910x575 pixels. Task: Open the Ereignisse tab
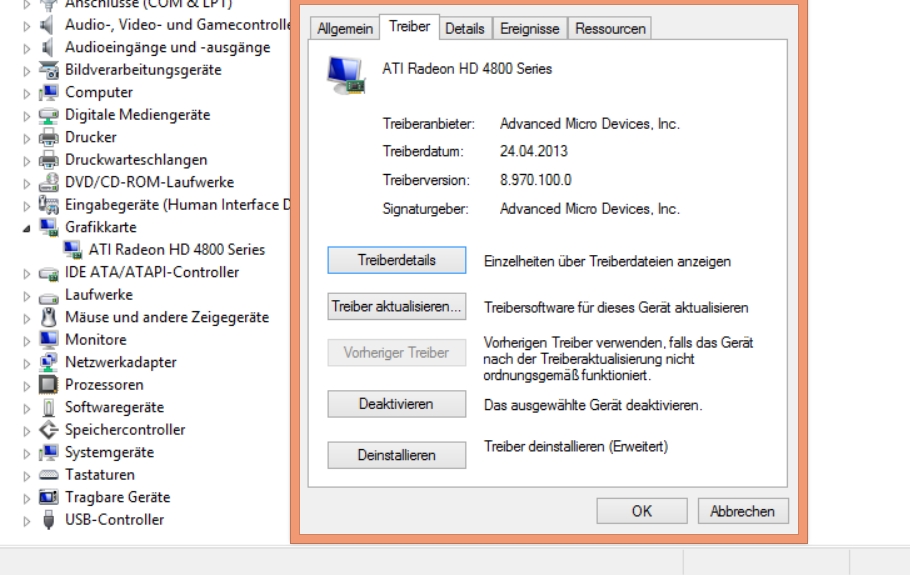[x=529, y=28]
